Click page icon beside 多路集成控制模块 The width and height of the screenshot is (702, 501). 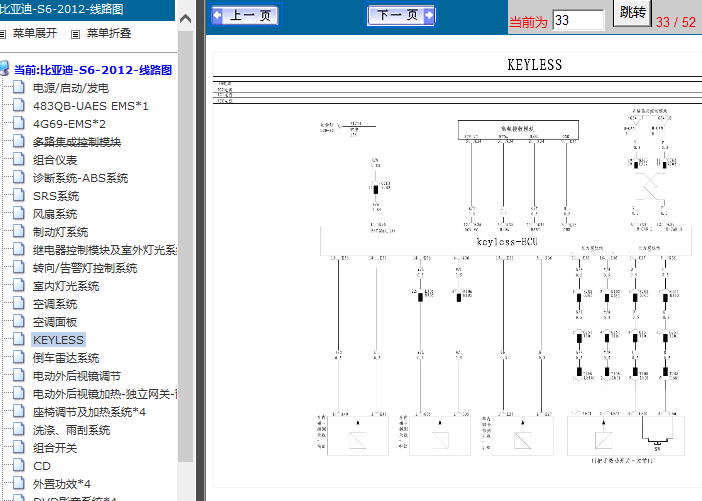click(19, 141)
